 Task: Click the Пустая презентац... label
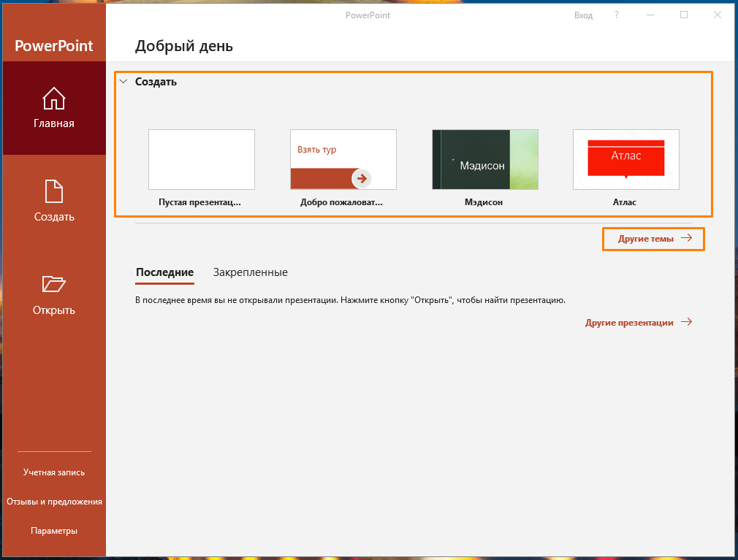[x=199, y=202]
